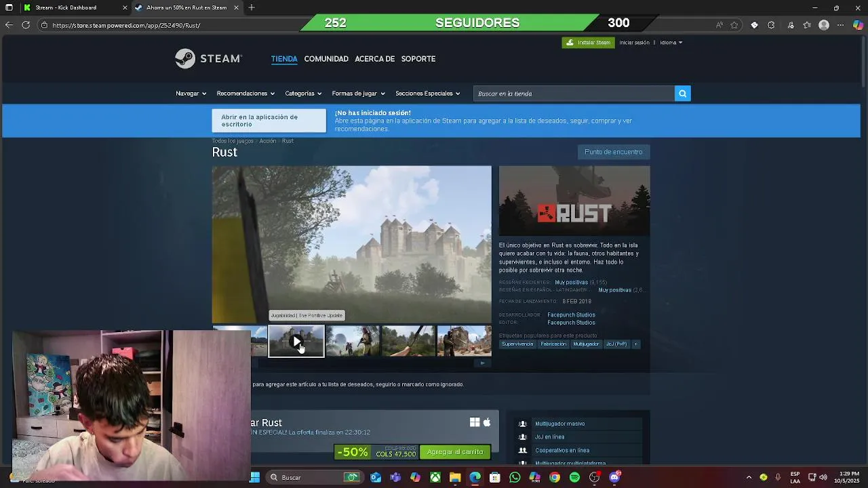
Task: Click the volume speaker icon in system tray
Action: (x=824, y=477)
